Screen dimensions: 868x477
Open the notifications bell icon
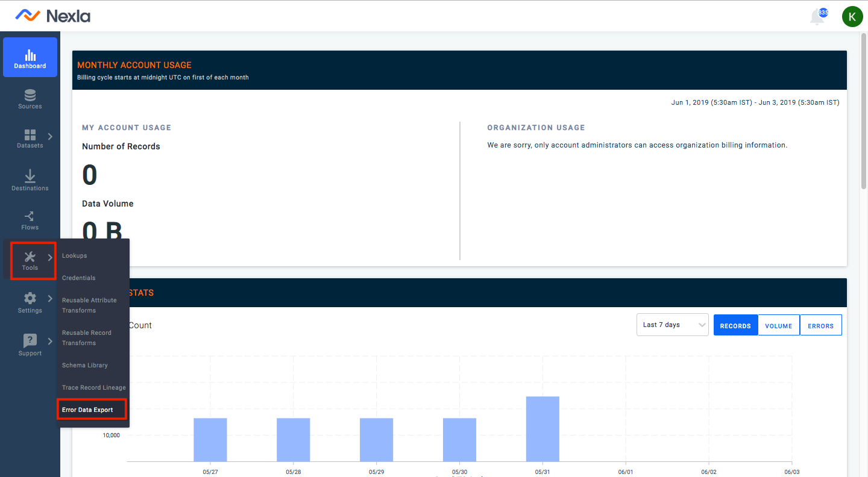tap(817, 17)
